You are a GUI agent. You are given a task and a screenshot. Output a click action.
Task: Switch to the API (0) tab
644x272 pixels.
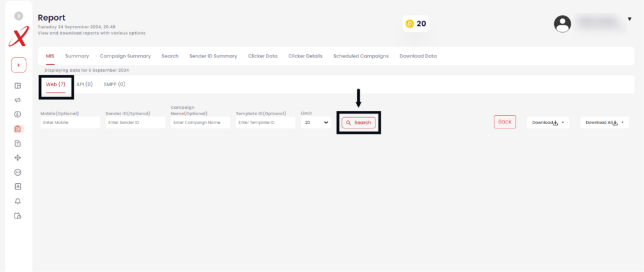(x=84, y=84)
